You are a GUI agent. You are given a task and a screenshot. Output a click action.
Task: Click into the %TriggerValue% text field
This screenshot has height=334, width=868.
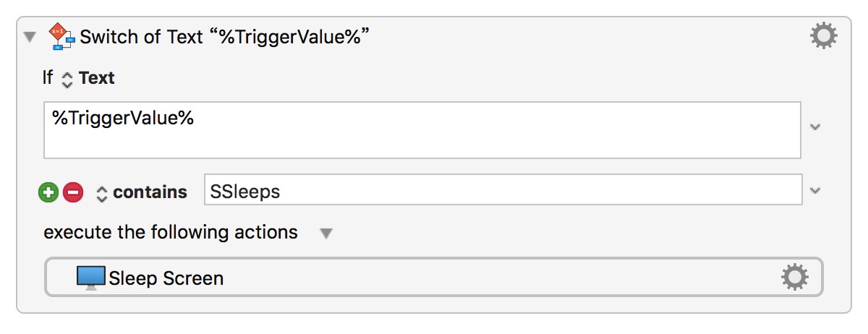coord(422,130)
